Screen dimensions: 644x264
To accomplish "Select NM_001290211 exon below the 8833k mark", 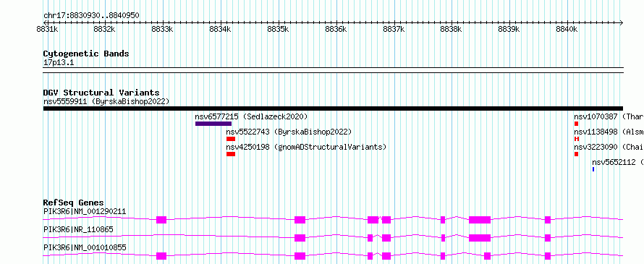I will (x=161, y=220).
